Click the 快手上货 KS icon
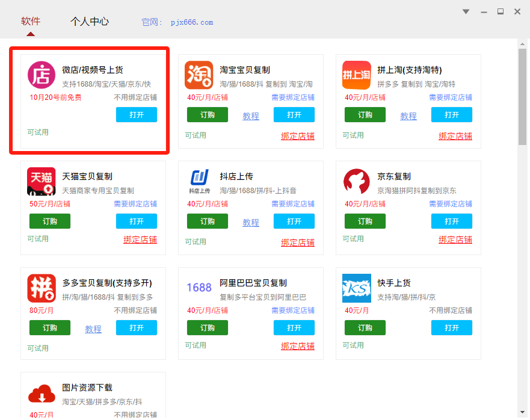The height and width of the screenshot is (420, 530). click(357, 288)
